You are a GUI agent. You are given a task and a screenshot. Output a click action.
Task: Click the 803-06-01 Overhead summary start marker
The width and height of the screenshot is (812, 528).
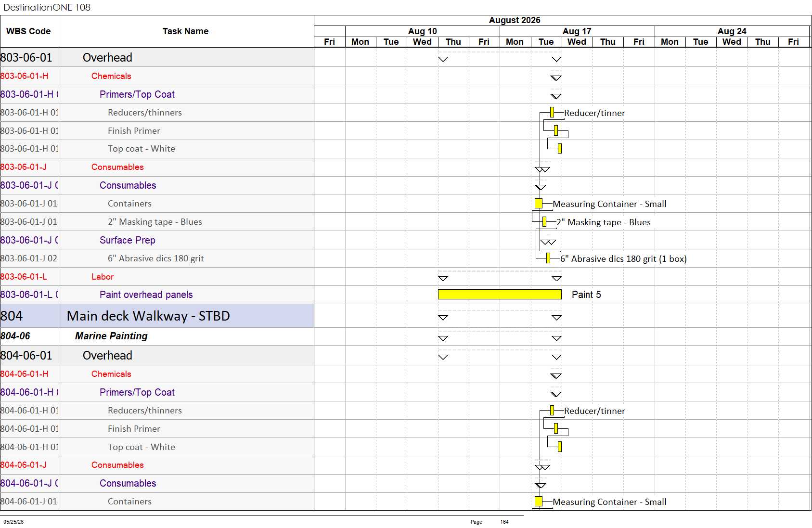(x=443, y=59)
